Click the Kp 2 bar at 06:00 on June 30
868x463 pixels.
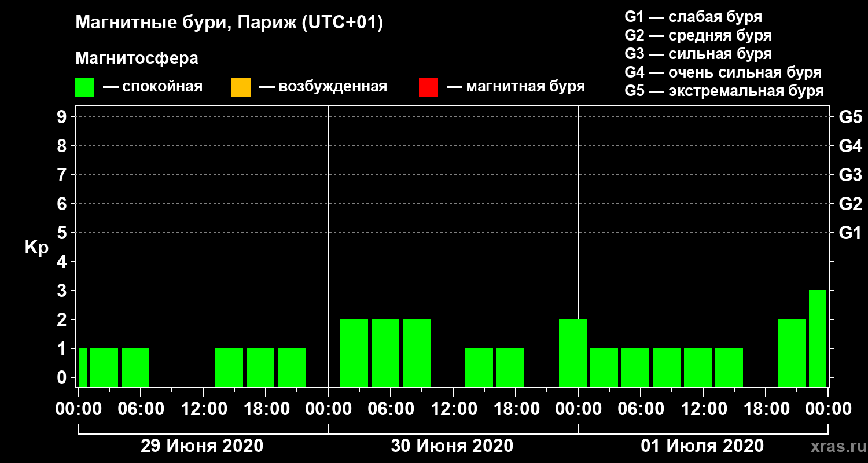tap(385, 353)
